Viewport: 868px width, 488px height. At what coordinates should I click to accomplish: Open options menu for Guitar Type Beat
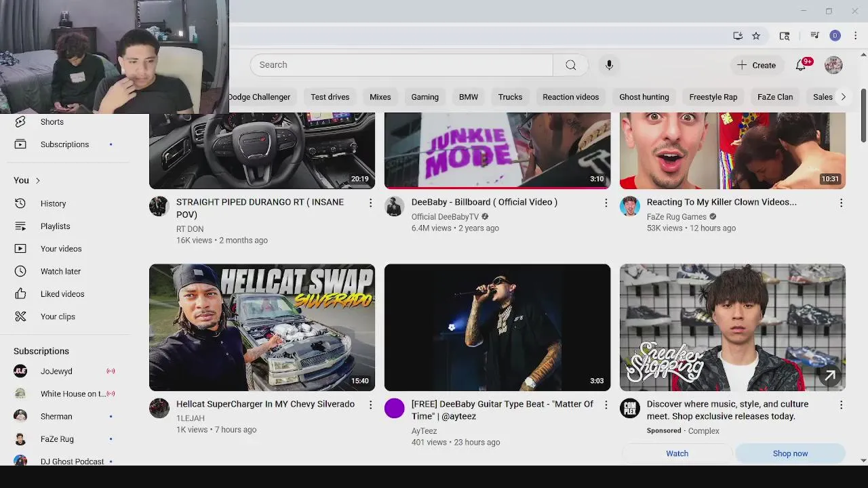point(606,405)
